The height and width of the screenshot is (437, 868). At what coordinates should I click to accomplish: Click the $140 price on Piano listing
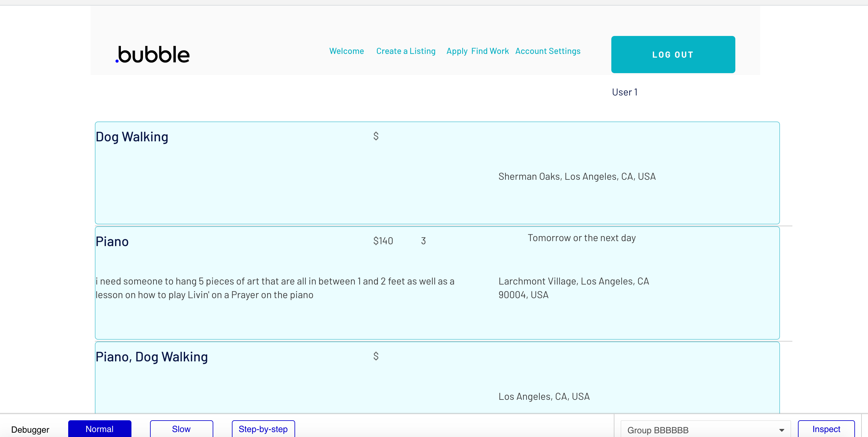(x=383, y=241)
